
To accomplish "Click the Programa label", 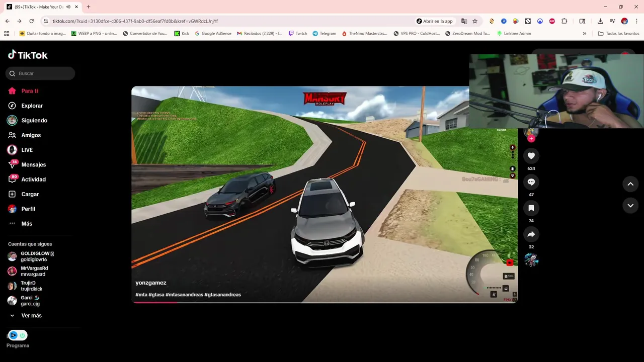I will [x=18, y=345].
